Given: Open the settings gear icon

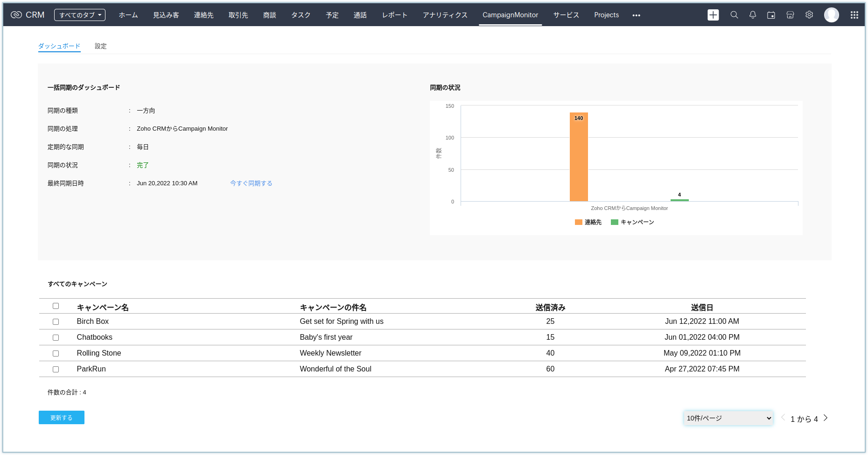Looking at the screenshot, I should [x=809, y=15].
